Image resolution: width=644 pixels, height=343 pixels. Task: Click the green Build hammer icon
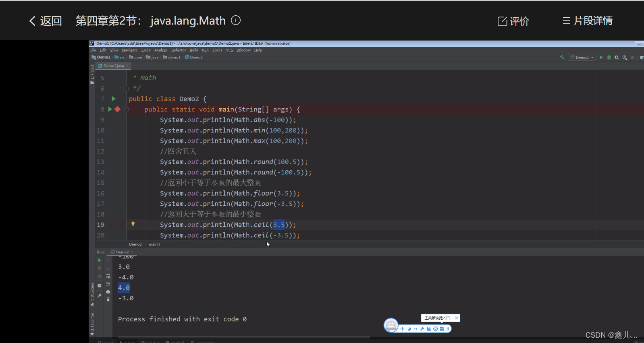pos(562,58)
